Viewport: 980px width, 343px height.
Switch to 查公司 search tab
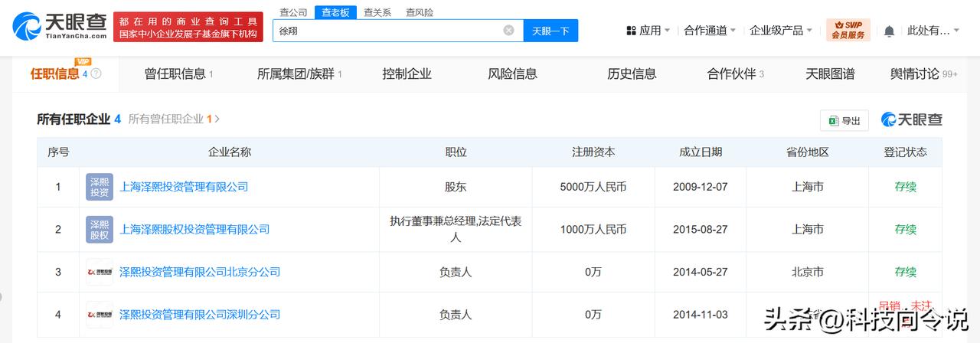coord(293,12)
